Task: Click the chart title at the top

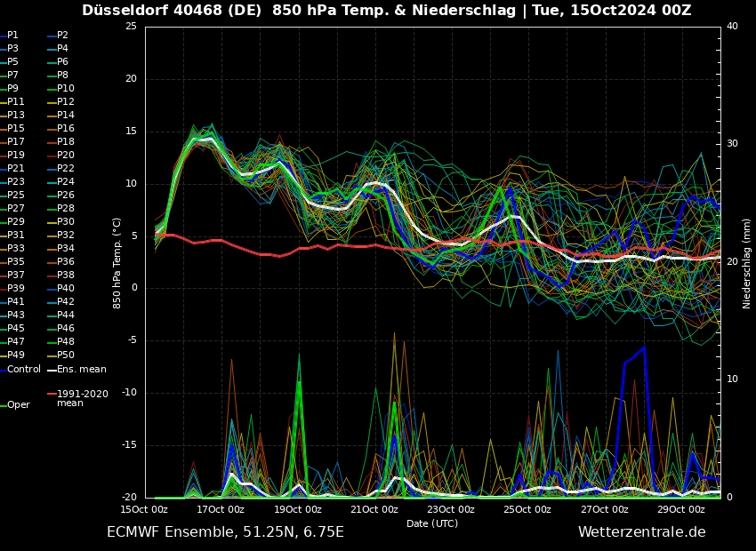Action: point(386,11)
